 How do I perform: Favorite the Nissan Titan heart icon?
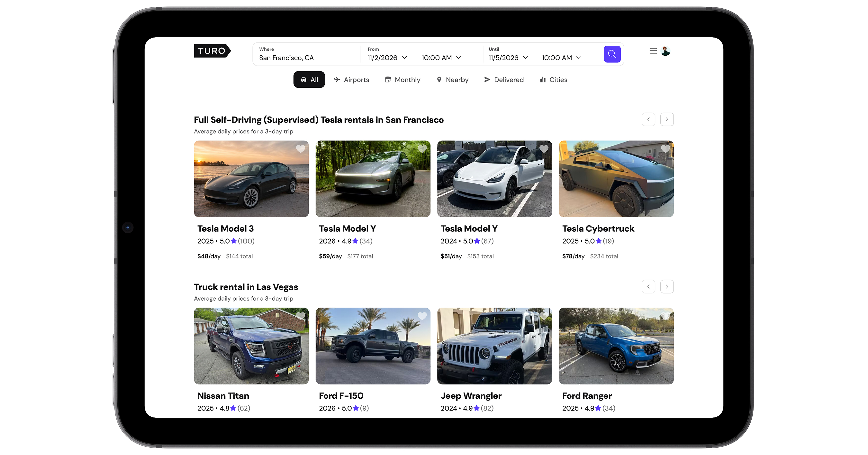300,316
